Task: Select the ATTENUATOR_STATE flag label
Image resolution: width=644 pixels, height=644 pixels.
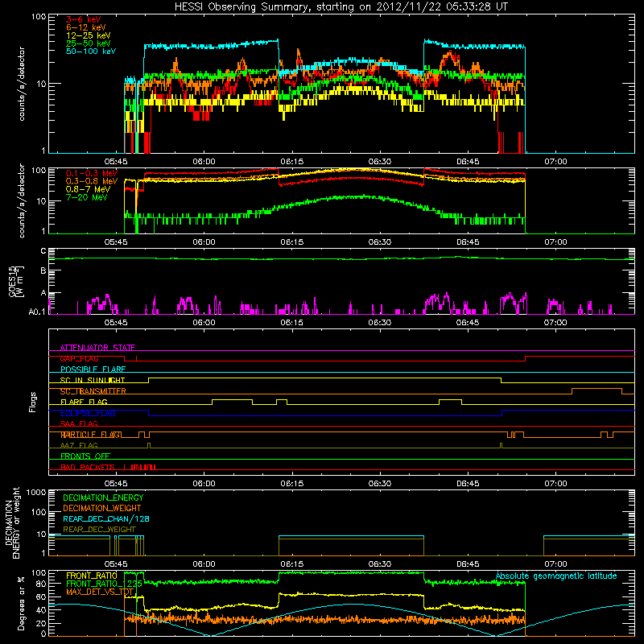Action: pyautogui.click(x=97, y=348)
